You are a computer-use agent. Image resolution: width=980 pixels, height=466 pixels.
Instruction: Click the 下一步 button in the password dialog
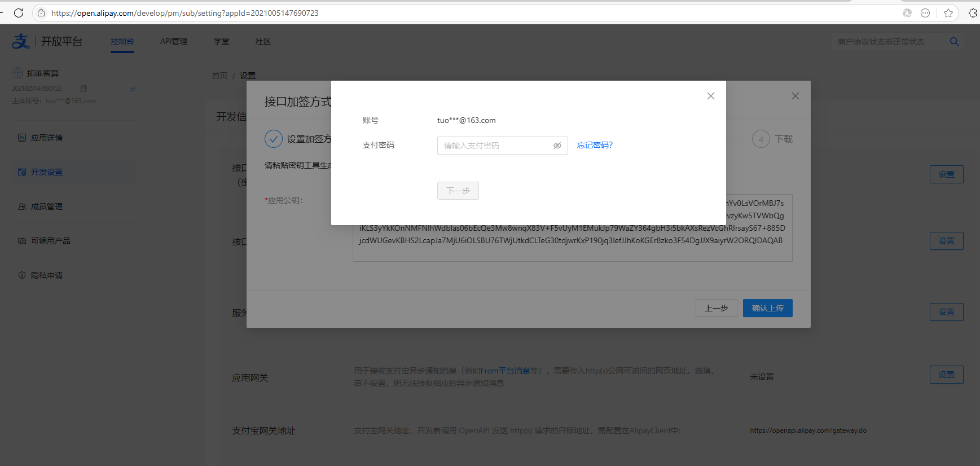click(x=458, y=191)
